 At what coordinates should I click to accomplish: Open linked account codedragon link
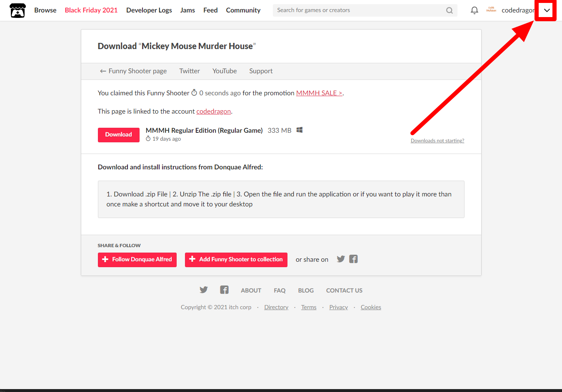214,112
